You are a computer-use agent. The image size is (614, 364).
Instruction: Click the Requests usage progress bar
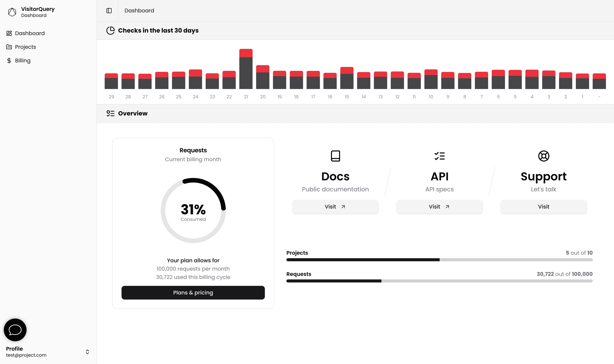click(439, 281)
